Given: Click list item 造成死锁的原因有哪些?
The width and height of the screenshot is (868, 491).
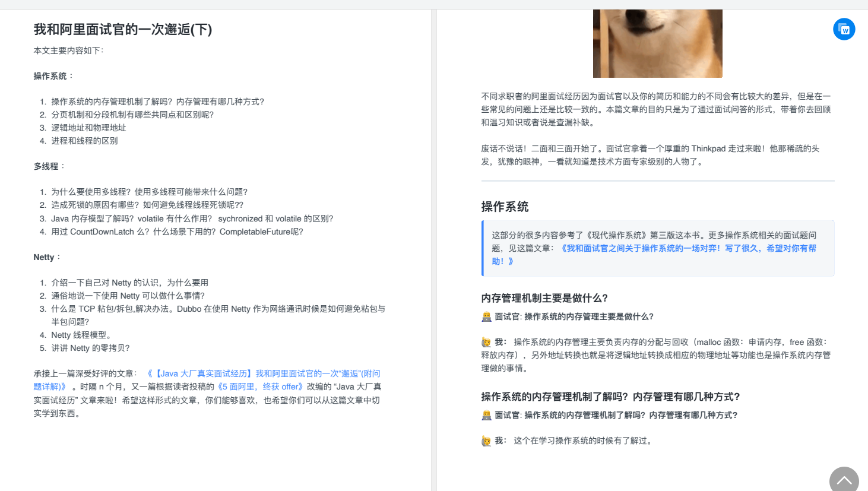Looking at the screenshot, I should pyautogui.click(x=147, y=205).
